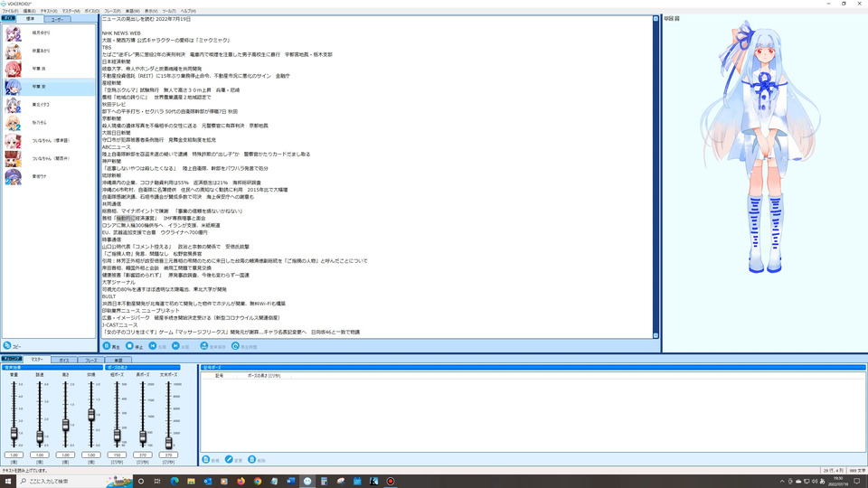The height and width of the screenshot is (488, 868).
Task: Open Google Chrome from the taskbar
Action: tap(258, 481)
